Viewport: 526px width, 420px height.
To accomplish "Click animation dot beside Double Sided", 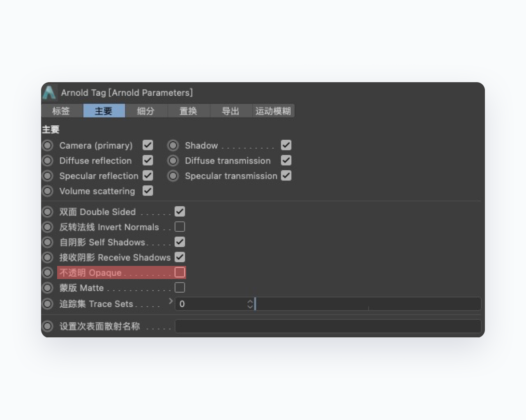I will (x=48, y=212).
